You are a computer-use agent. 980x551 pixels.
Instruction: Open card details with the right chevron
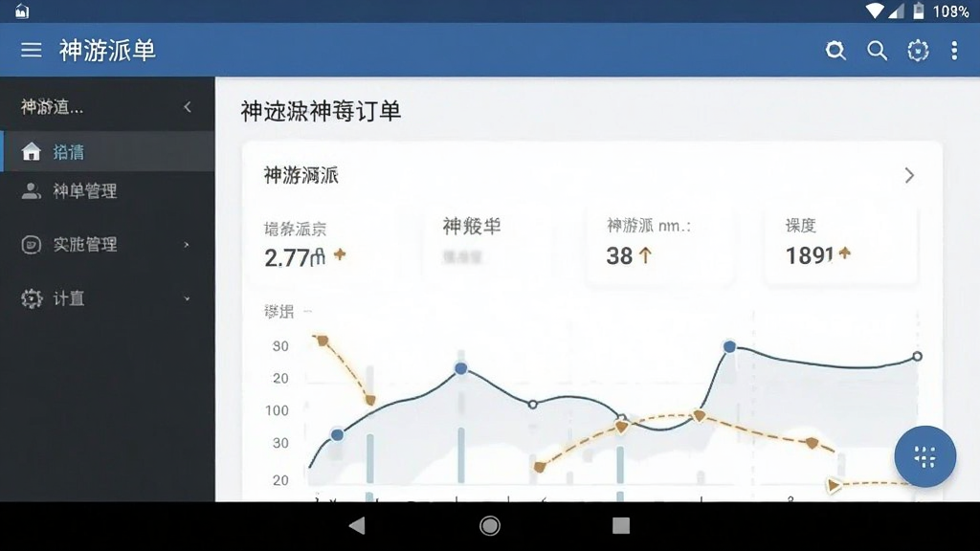point(909,176)
